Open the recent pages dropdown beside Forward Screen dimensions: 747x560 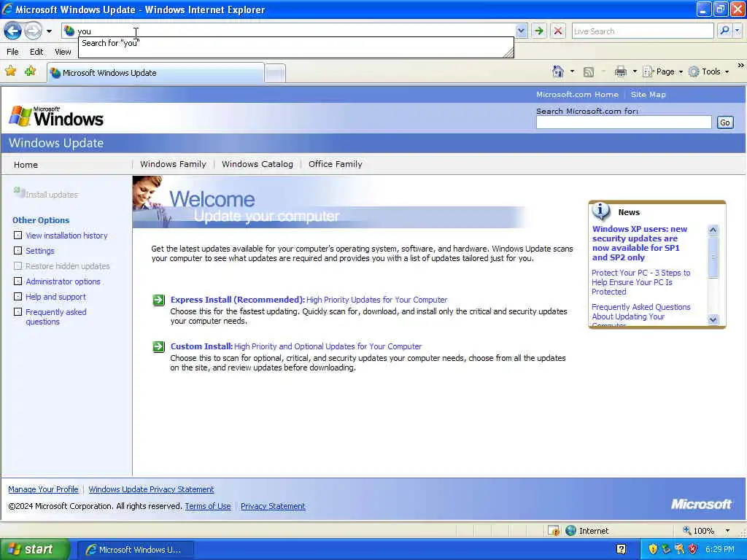49,31
